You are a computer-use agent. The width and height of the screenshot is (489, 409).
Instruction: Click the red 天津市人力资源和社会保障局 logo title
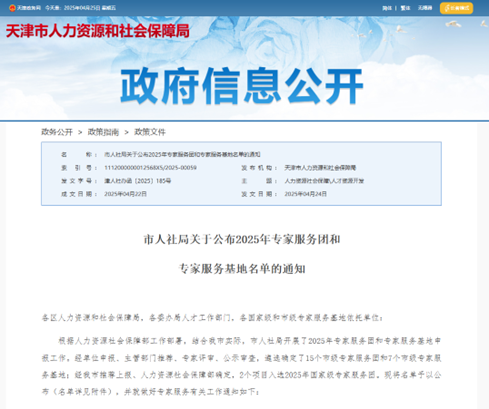[x=97, y=31]
